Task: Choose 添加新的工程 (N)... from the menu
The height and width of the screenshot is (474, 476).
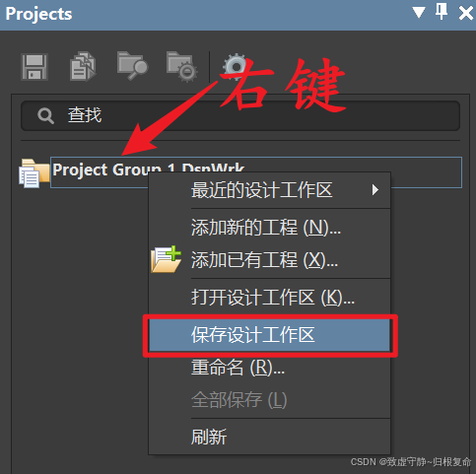Action: click(269, 228)
